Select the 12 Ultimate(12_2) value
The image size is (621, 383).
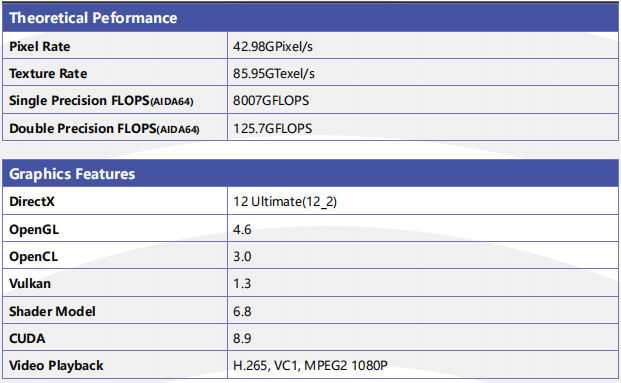[x=285, y=202]
